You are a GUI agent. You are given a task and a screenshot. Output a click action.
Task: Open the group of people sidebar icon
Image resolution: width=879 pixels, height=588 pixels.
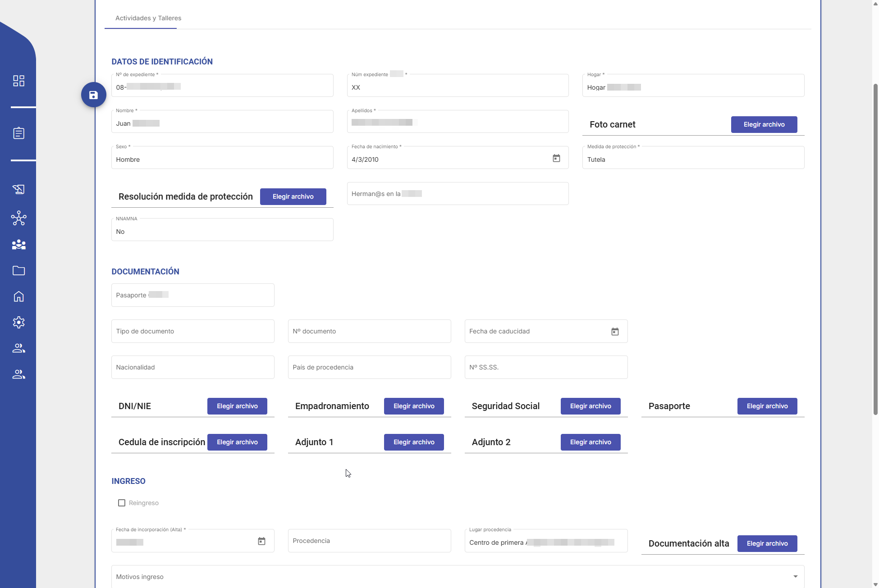coord(18,245)
